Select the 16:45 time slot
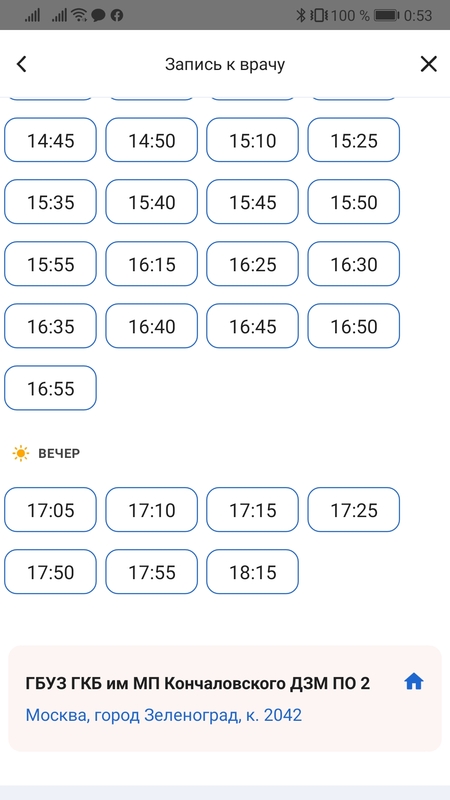The image size is (450, 800). [252, 326]
